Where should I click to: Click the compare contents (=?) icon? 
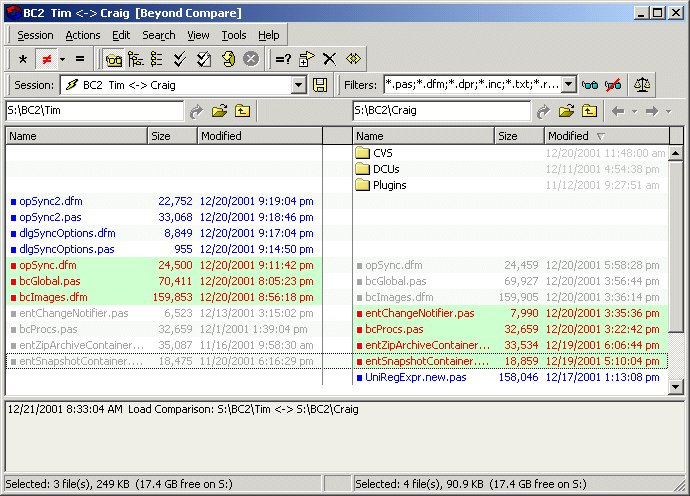tap(283, 59)
